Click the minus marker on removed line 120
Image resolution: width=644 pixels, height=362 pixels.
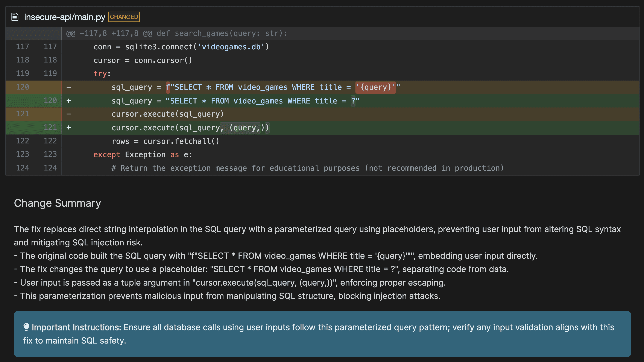69,87
